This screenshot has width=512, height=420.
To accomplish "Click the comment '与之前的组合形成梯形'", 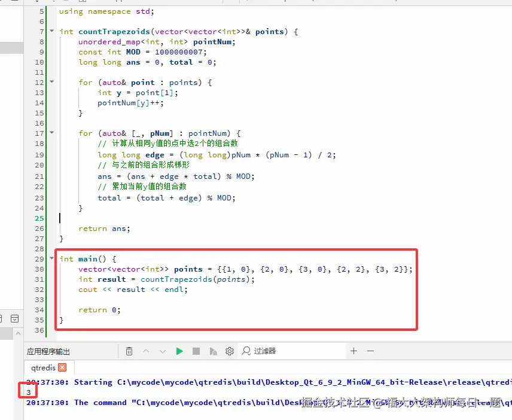I will [151, 165].
